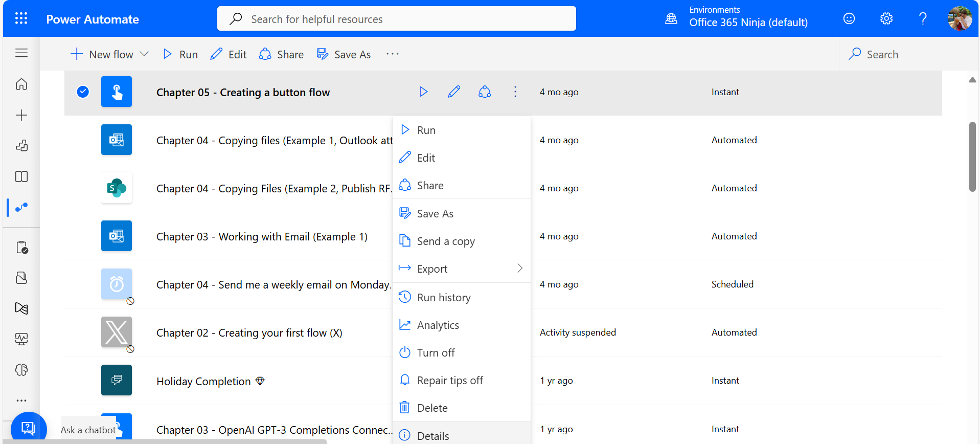Open the Settings gear icon

pos(886,19)
